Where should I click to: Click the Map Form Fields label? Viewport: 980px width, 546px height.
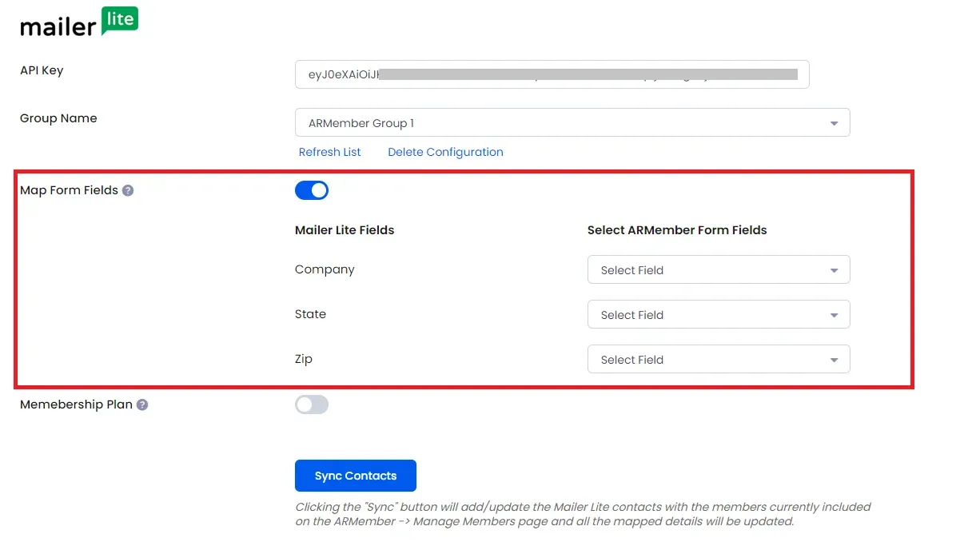pos(69,190)
